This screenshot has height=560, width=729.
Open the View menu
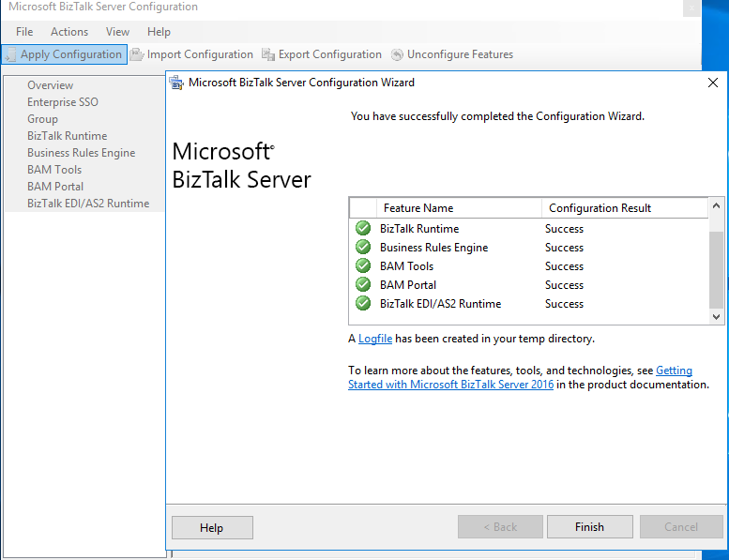pos(117,32)
